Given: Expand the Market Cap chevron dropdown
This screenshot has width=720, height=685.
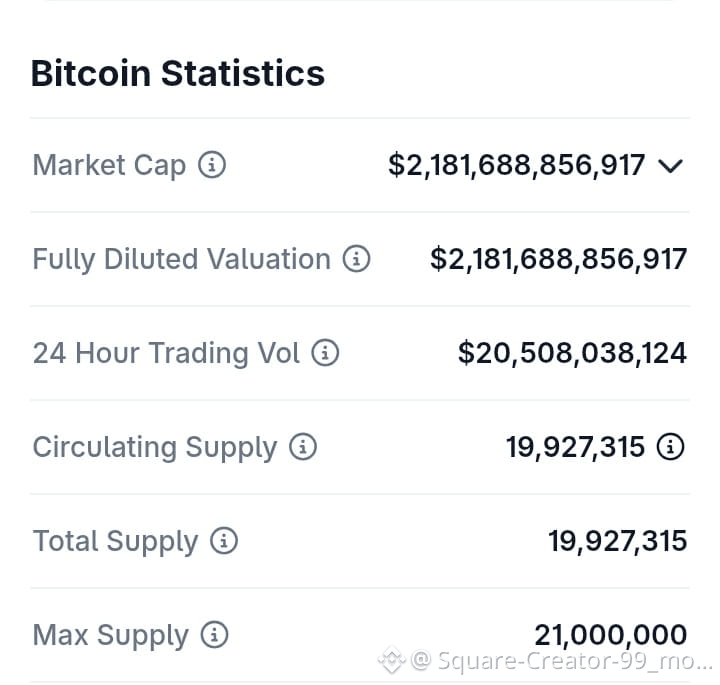Looking at the screenshot, I should (x=670, y=166).
